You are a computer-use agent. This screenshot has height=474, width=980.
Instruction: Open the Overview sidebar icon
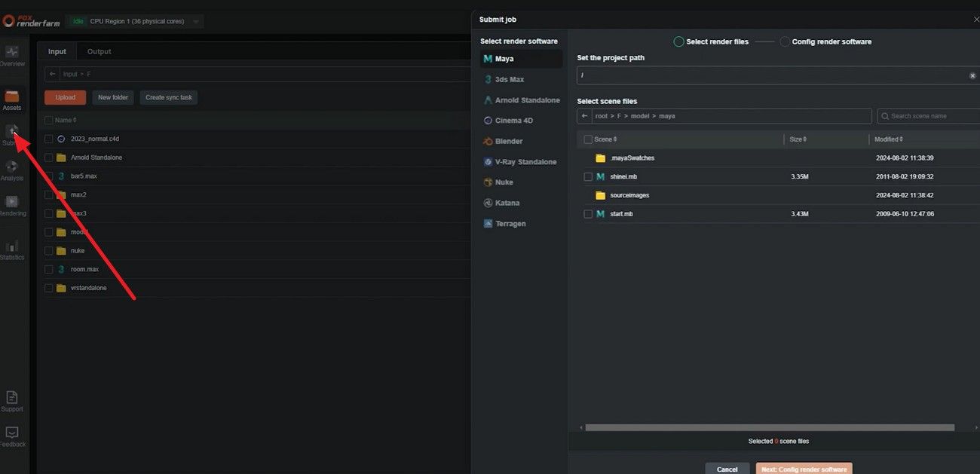point(12,54)
